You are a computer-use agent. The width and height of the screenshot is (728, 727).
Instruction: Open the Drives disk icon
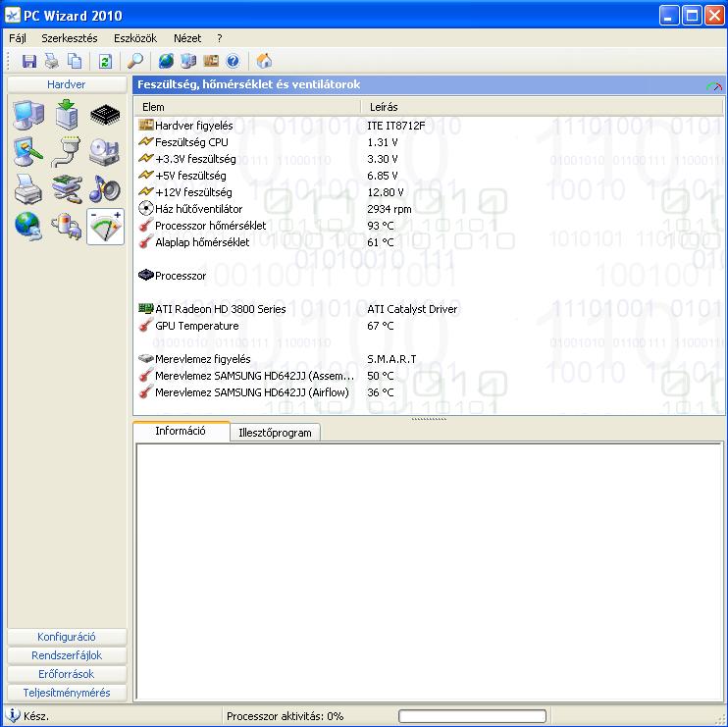coord(105,152)
